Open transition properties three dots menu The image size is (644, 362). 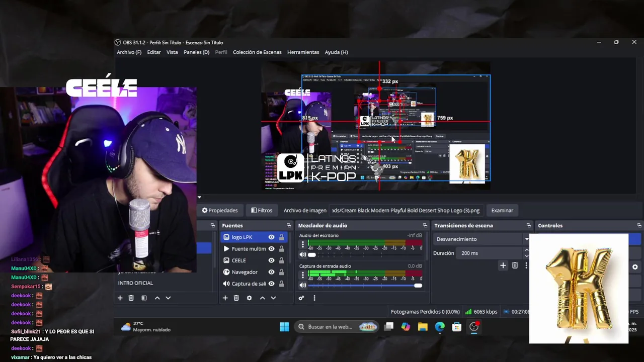point(526,265)
